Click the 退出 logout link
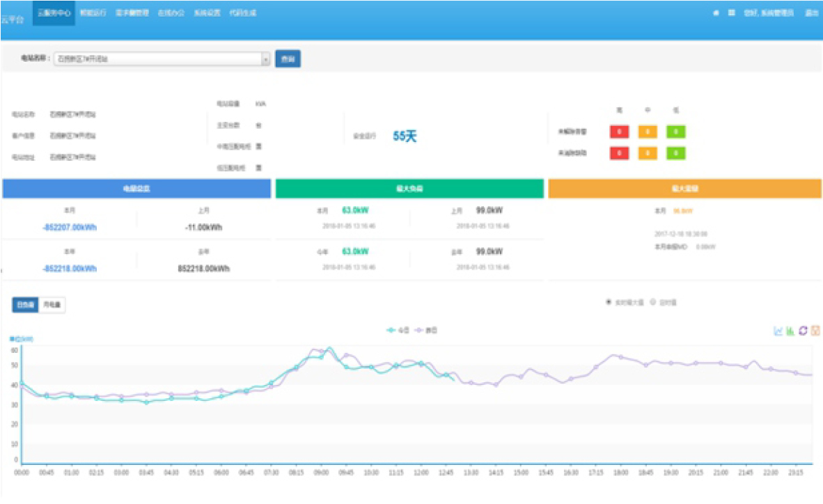This screenshot has width=823, height=504. [811, 13]
